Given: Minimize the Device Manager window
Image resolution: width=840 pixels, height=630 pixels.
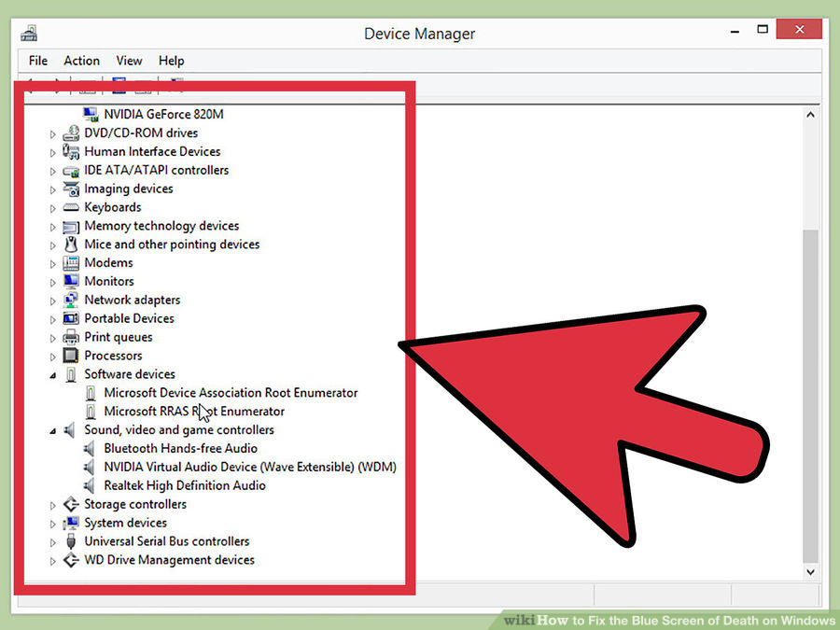Looking at the screenshot, I should [735, 32].
